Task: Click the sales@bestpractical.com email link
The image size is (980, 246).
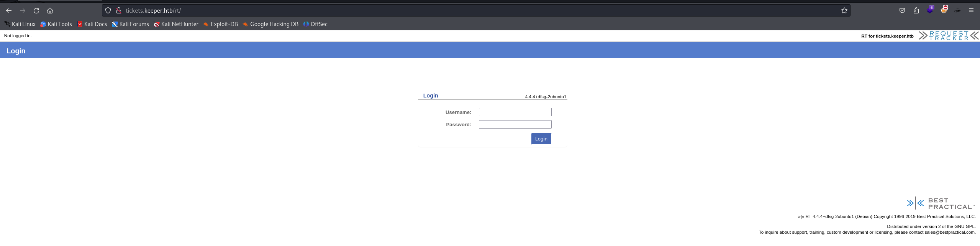Action: point(950,232)
